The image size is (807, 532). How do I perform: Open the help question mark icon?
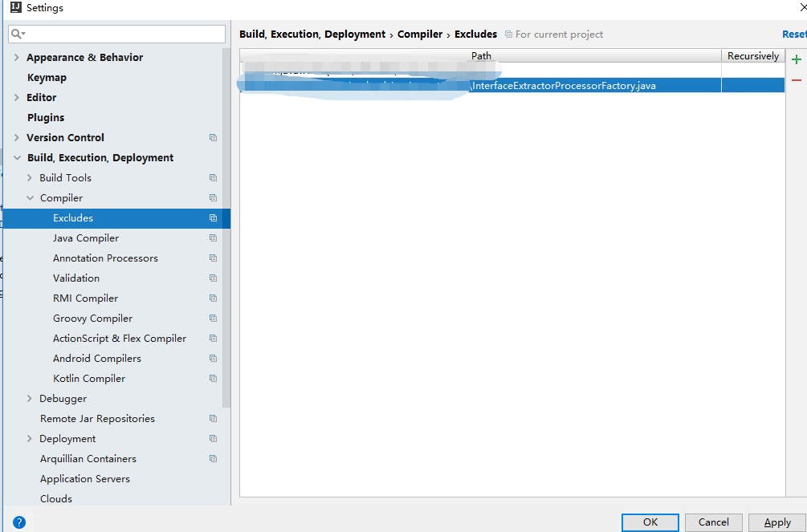(x=19, y=522)
